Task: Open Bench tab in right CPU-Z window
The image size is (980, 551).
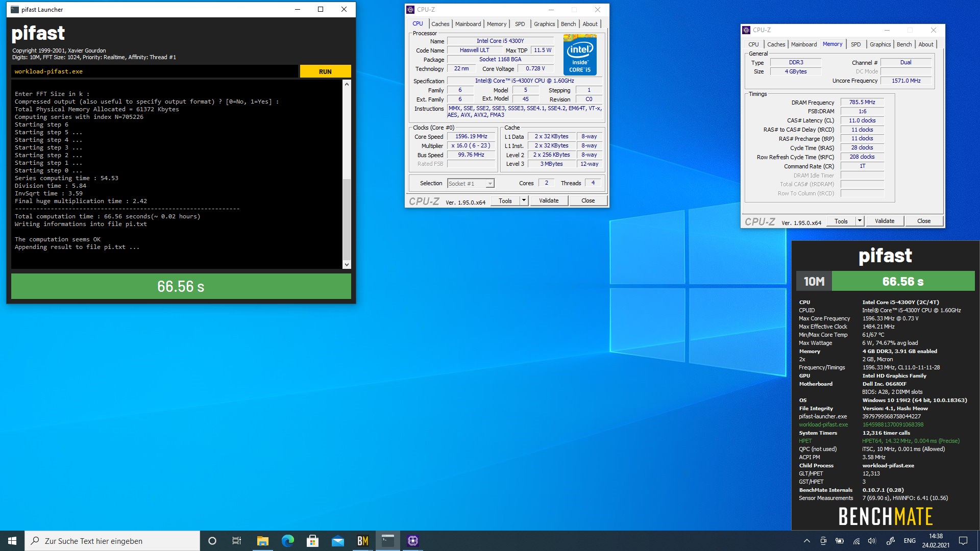Action: 904,44
